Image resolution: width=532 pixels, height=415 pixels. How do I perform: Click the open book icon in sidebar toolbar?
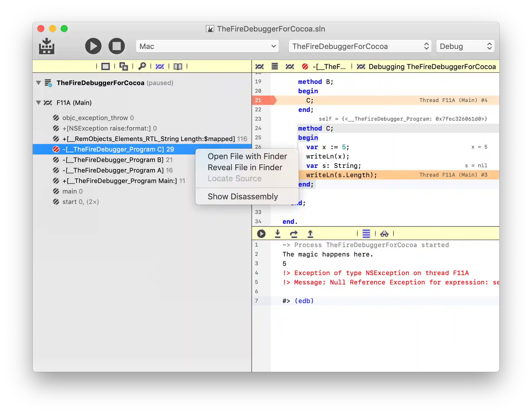pos(178,66)
